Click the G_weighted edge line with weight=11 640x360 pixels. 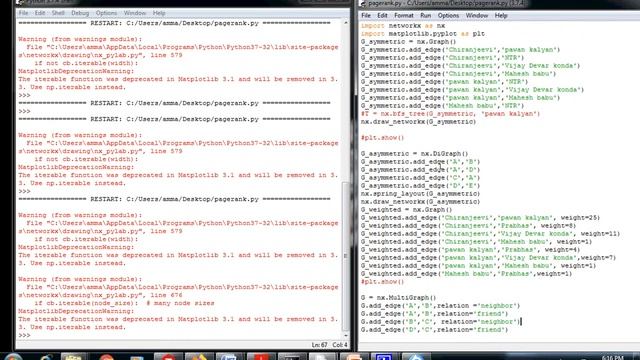click(490, 234)
